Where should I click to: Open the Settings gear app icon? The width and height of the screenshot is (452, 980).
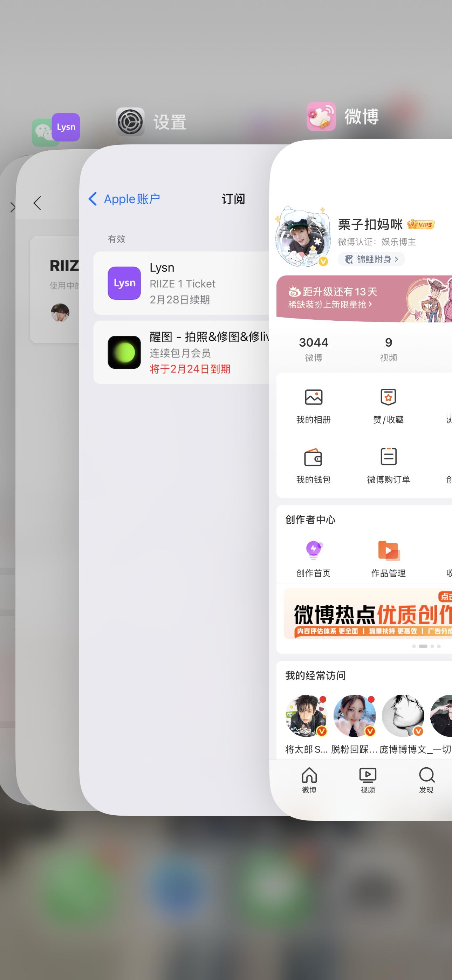[x=130, y=122]
